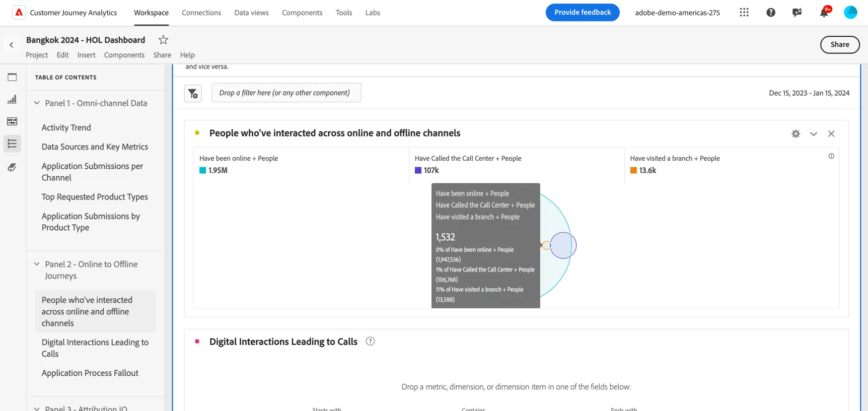868x411 pixels.
Task: Open visualization settings gear icon
Action: click(795, 133)
